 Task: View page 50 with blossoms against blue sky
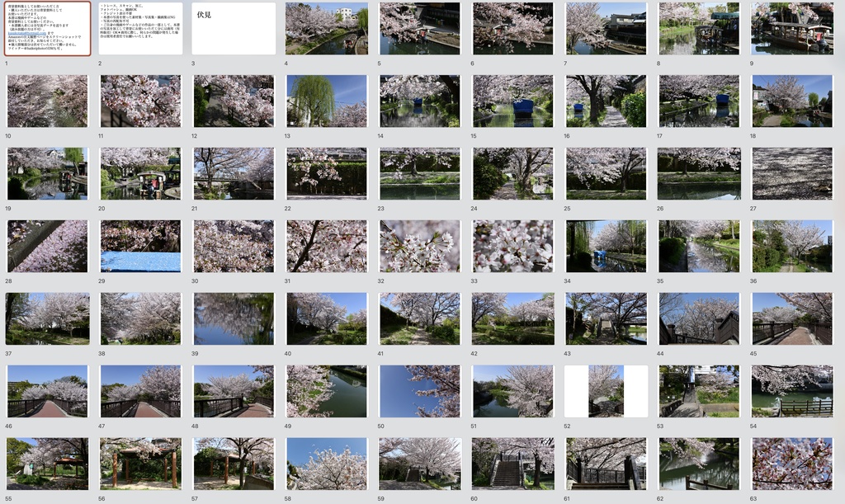[x=420, y=389]
